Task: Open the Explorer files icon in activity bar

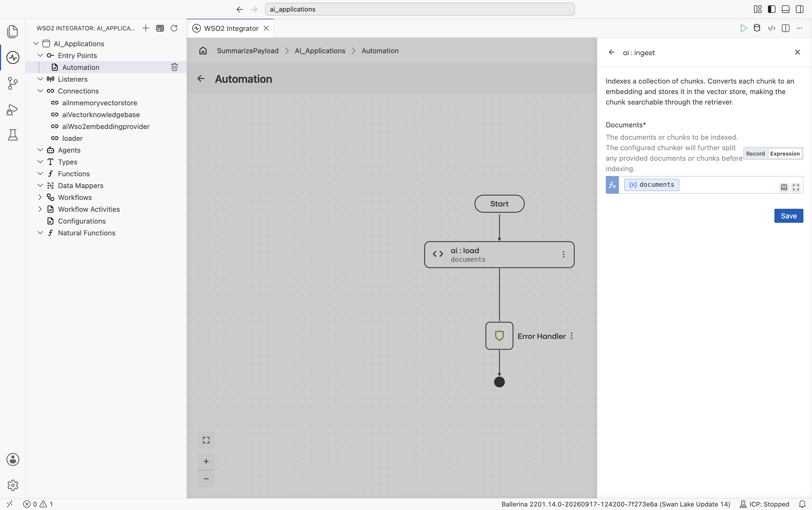Action: tap(12, 31)
